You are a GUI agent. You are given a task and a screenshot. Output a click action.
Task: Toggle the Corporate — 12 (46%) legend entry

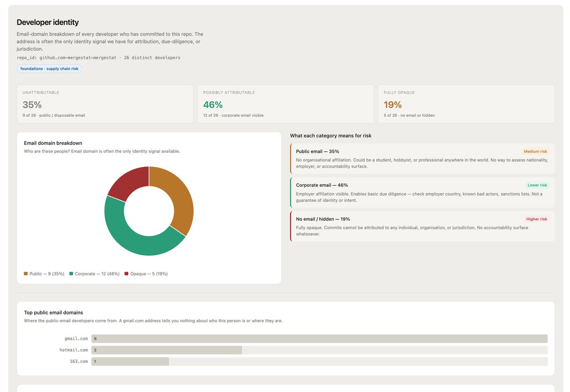point(95,274)
